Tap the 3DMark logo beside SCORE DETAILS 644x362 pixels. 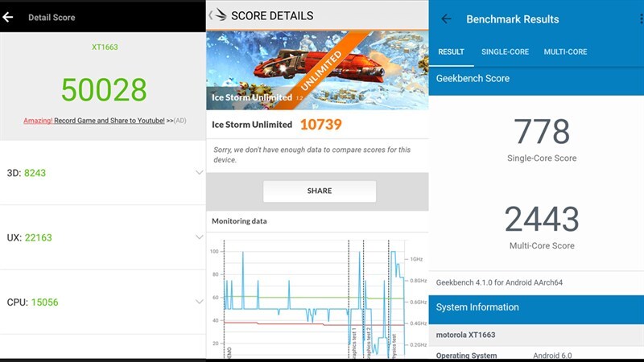click(221, 15)
